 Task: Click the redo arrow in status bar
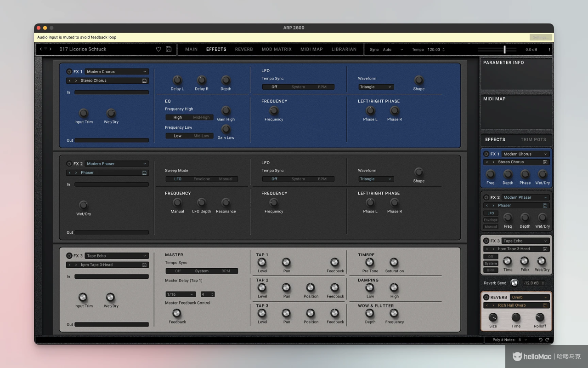[x=547, y=340]
